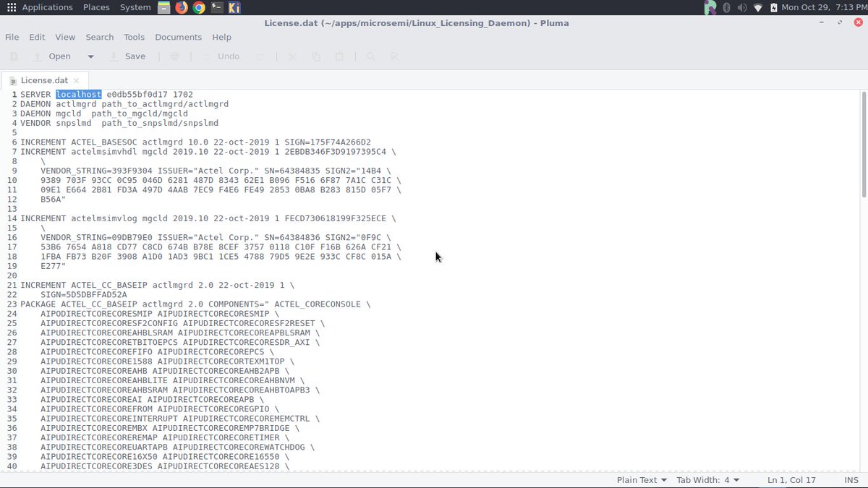
Task: Click path_to_actlmgrd/actlmgrd on line 2
Action: 165,104
